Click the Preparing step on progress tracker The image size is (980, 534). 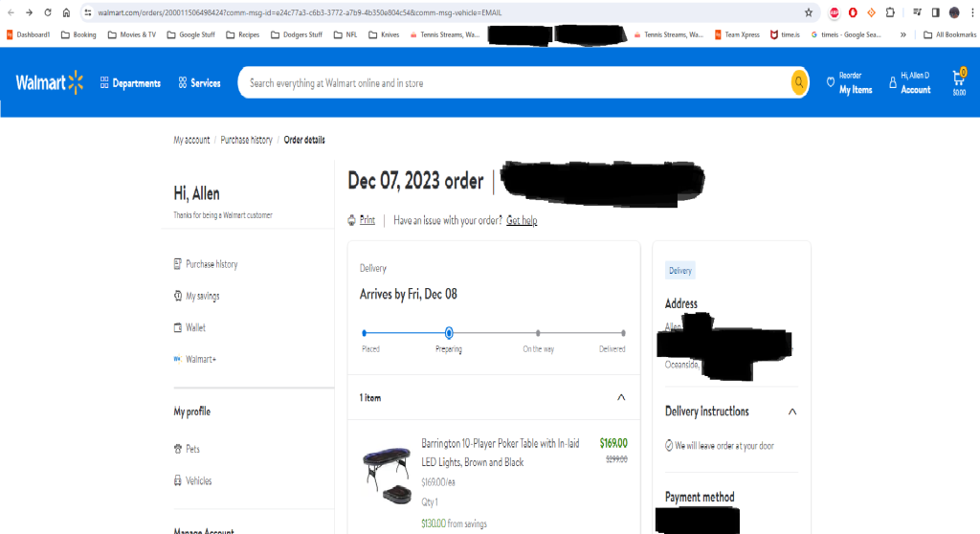[449, 333]
